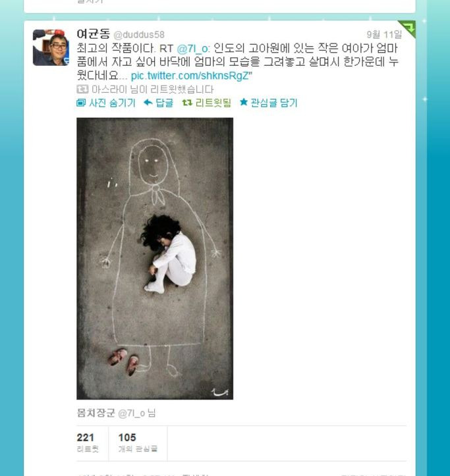Toggle the 리트윗됨 retweeted state off
Viewport: 450px width, 476px height.
tap(207, 103)
